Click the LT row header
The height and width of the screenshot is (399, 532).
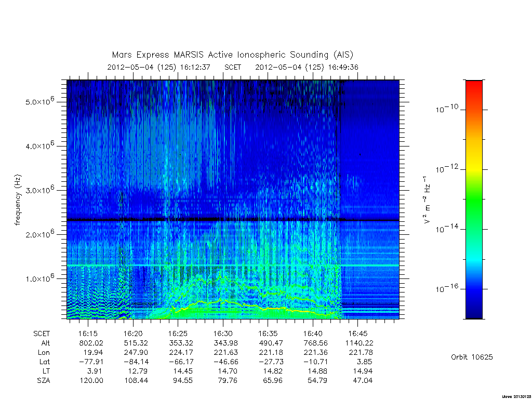click(x=46, y=371)
